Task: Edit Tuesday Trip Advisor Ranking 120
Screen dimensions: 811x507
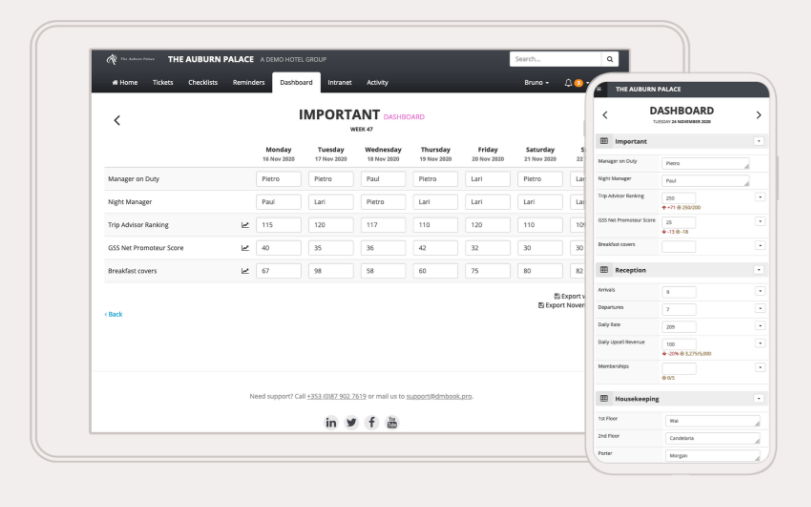Action: pyautogui.click(x=331, y=225)
